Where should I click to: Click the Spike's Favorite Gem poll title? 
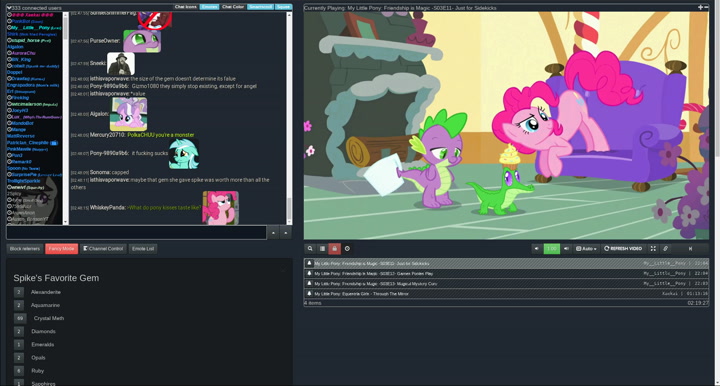(56, 278)
